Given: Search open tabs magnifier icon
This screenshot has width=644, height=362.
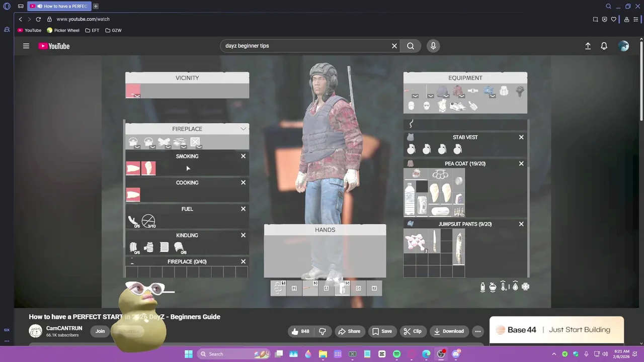Looking at the screenshot, I should point(608,6).
